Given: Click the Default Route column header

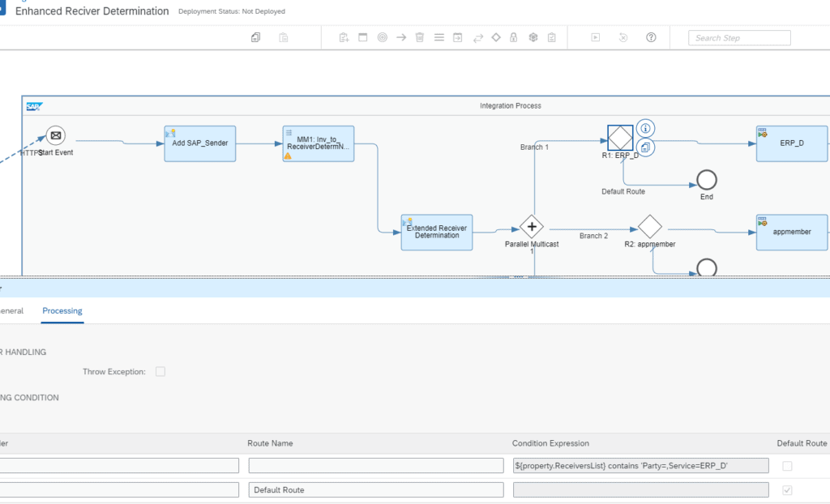Looking at the screenshot, I should click(x=802, y=443).
